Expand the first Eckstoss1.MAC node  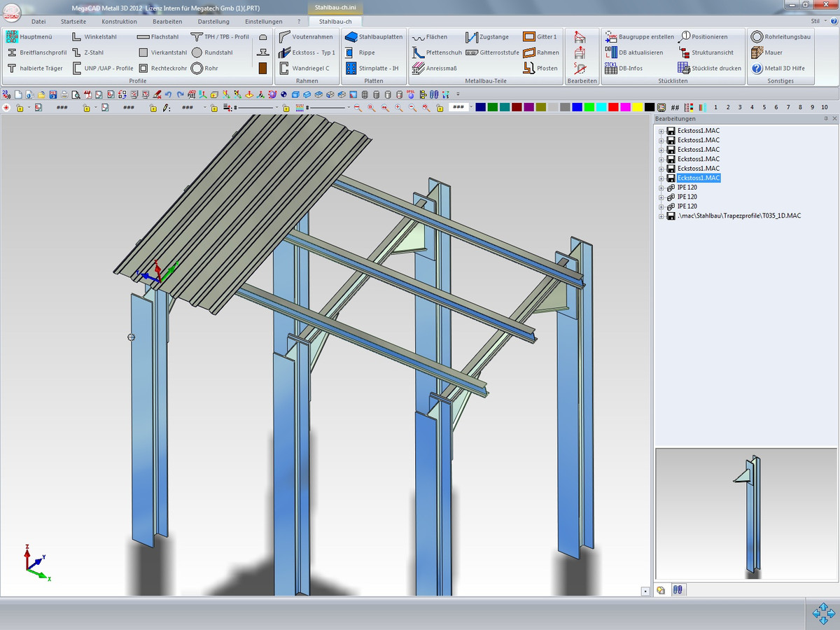tap(661, 131)
